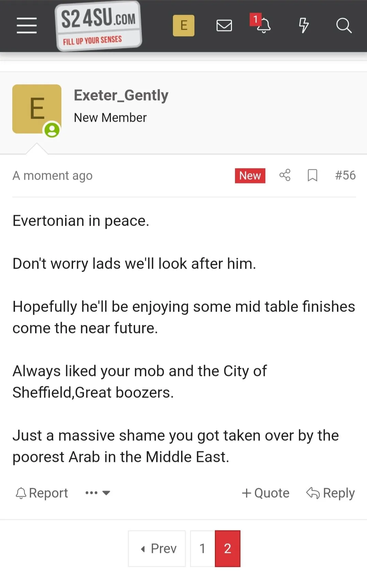Add post to multi-quote with Quote
367x588 pixels.
265,493
